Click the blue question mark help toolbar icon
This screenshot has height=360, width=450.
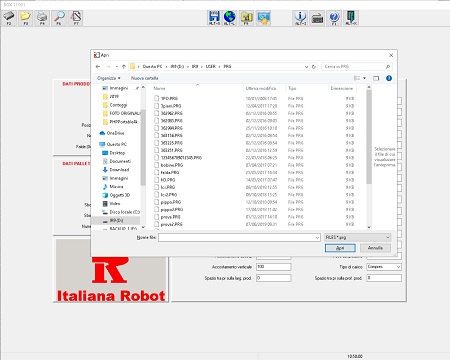coord(334,18)
